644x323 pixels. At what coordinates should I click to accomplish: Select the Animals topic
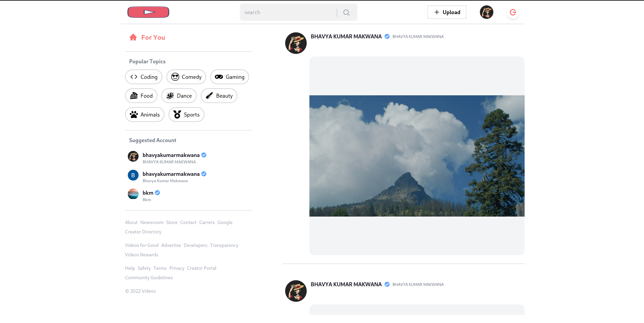(145, 115)
